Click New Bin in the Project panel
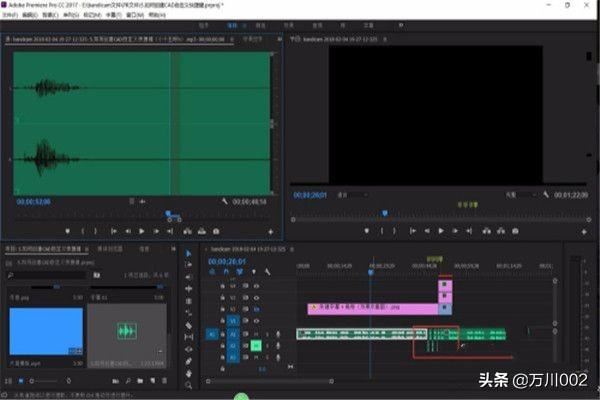 point(140,381)
